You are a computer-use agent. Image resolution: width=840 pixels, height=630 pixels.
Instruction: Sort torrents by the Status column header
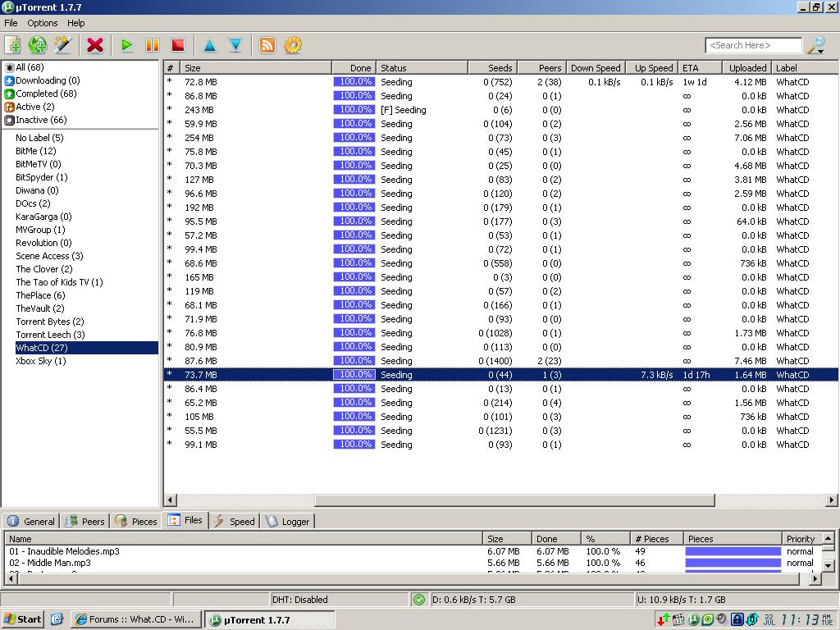[x=422, y=68]
